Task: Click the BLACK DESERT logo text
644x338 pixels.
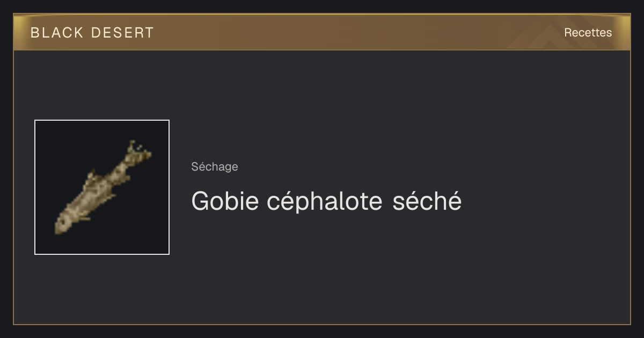Action: tap(92, 33)
